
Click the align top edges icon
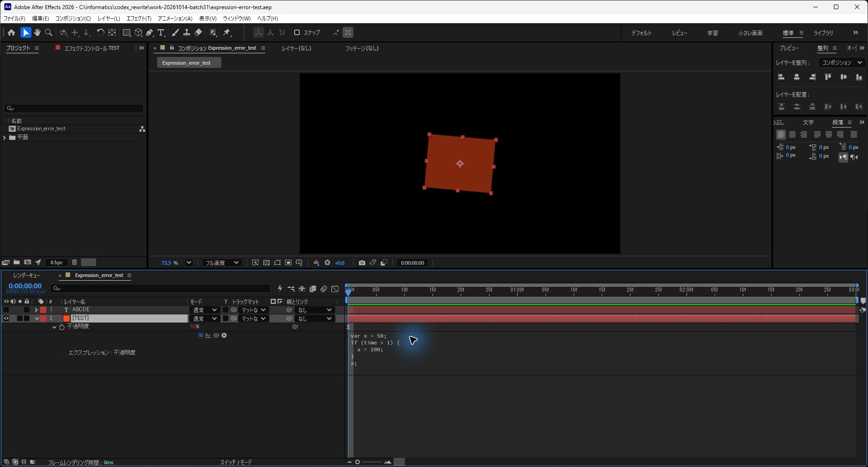point(828,77)
